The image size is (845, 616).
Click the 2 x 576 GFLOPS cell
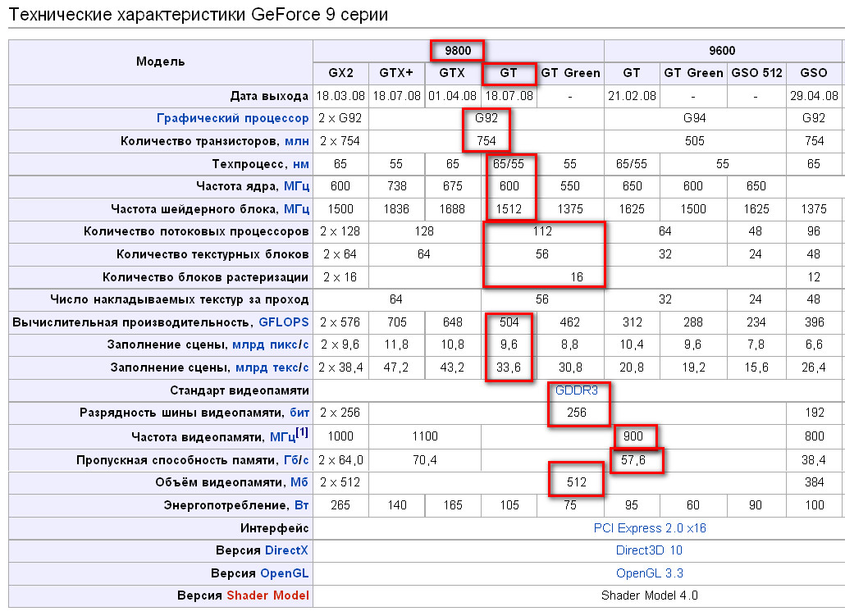coord(340,322)
